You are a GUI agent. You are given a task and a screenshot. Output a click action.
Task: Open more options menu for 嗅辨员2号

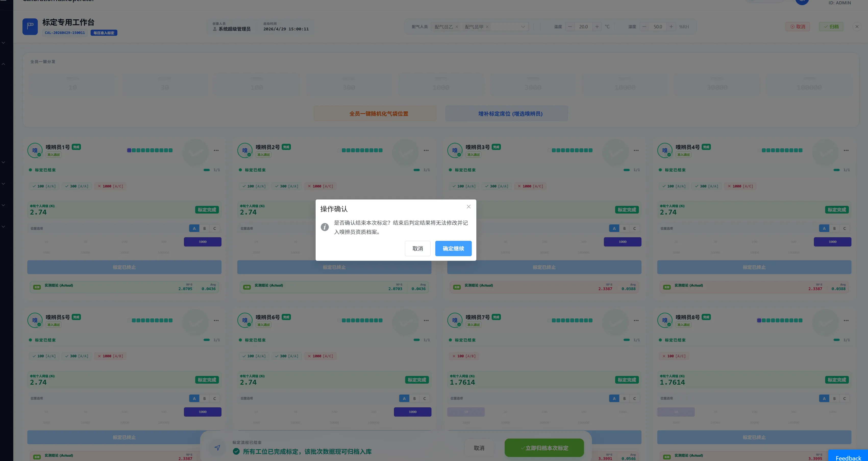(426, 150)
